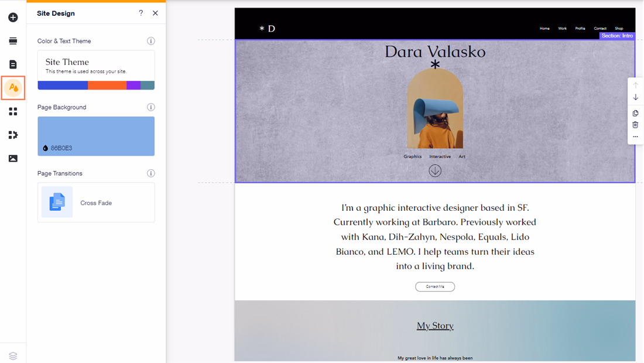This screenshot has width=644, height=363.
Task: Open the Pages & Menu icon
Action: (x=13, y=64)
